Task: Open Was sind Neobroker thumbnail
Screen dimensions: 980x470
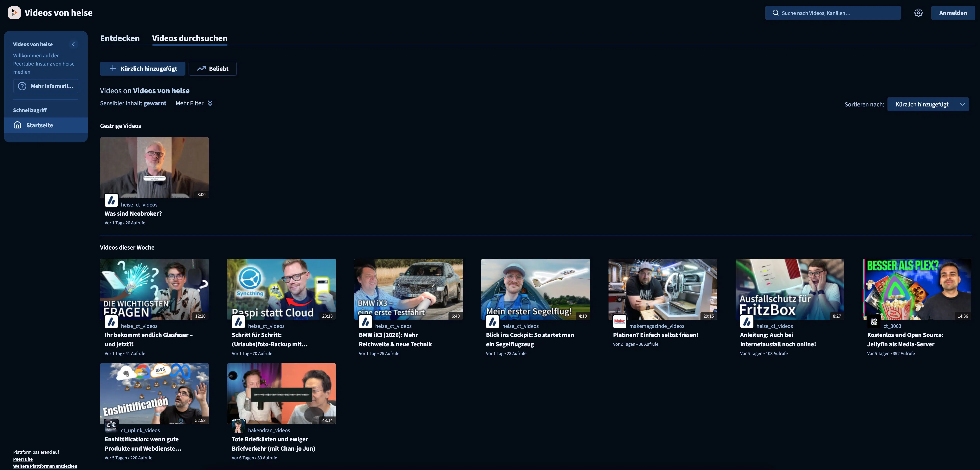Action: pyautogui.click(x=154, y=168)
